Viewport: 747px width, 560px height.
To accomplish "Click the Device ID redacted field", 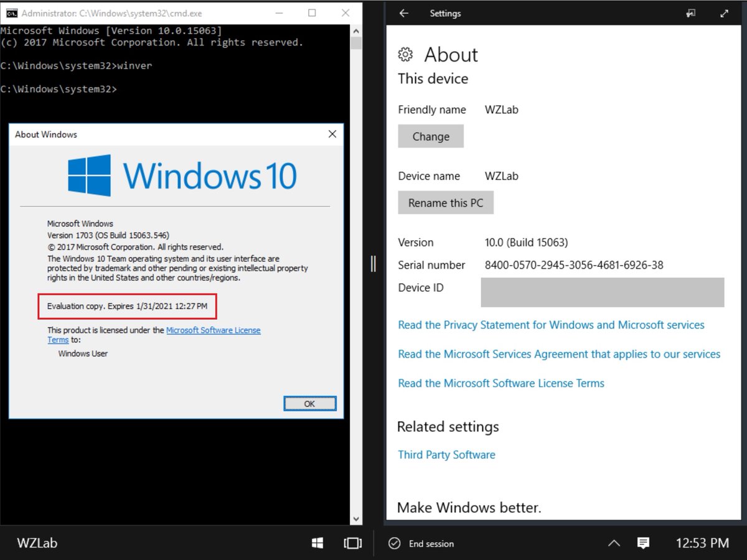I will point(603,292).
